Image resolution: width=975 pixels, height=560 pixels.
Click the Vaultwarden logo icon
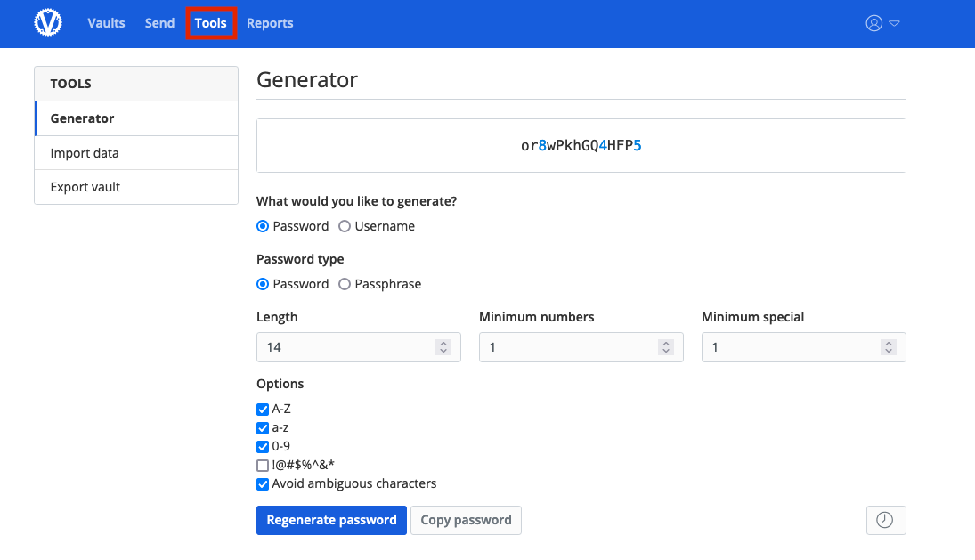(x=48, y=23)
